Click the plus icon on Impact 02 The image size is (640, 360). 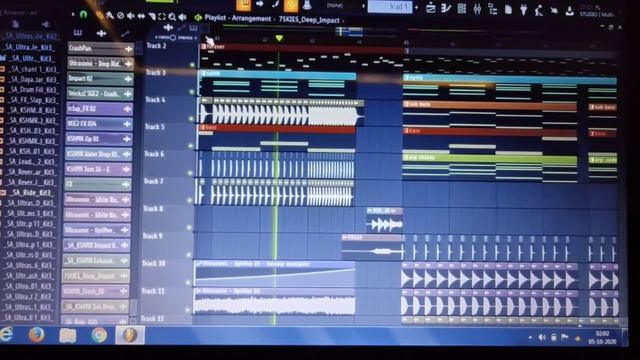pyautogui.click(x=128, y=79)
